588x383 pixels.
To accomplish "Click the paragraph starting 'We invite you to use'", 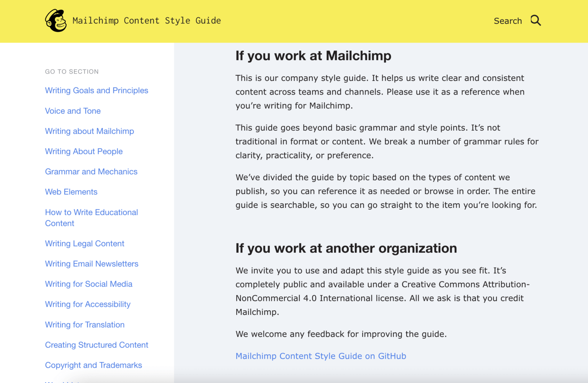I will (x=382, y=291).
